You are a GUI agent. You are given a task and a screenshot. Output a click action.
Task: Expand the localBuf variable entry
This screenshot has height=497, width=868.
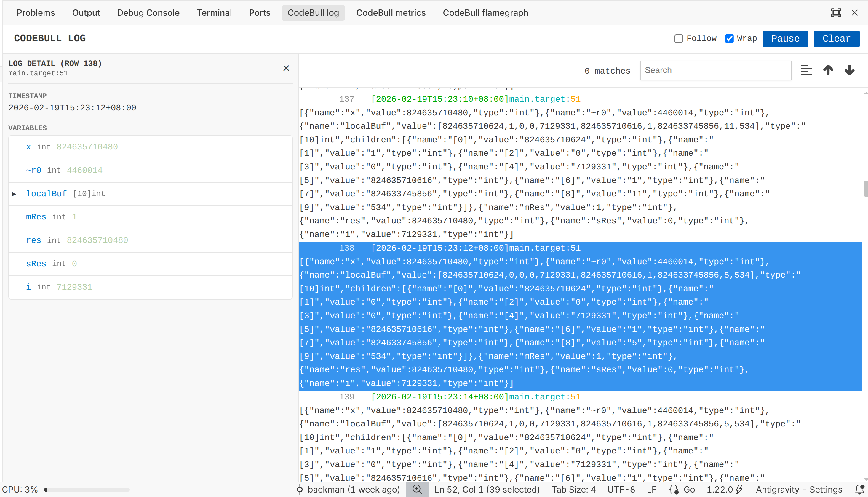coord(14,194)
